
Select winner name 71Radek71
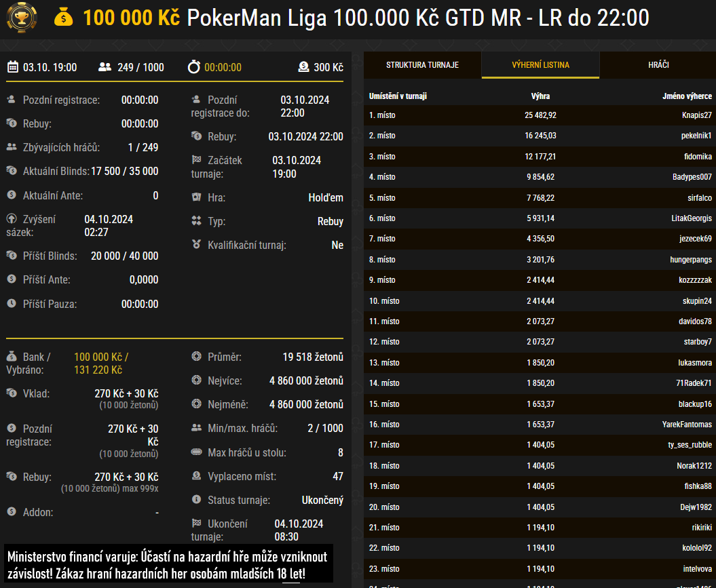pos(694,383)
